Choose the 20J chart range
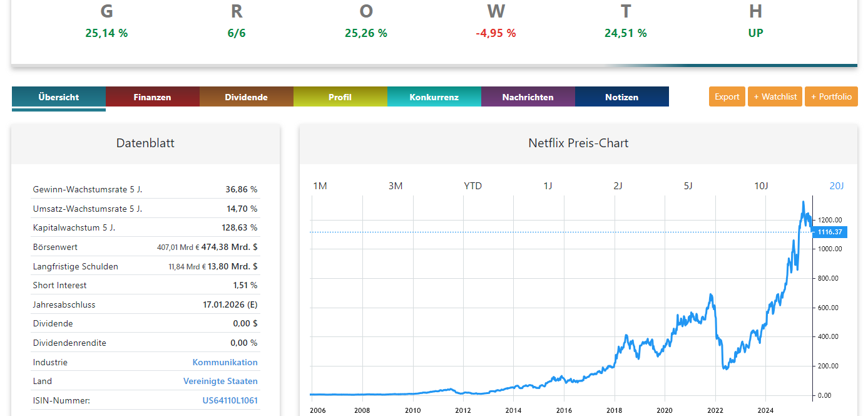This screenshot has height=416, width=868. [x=837, y=186]
